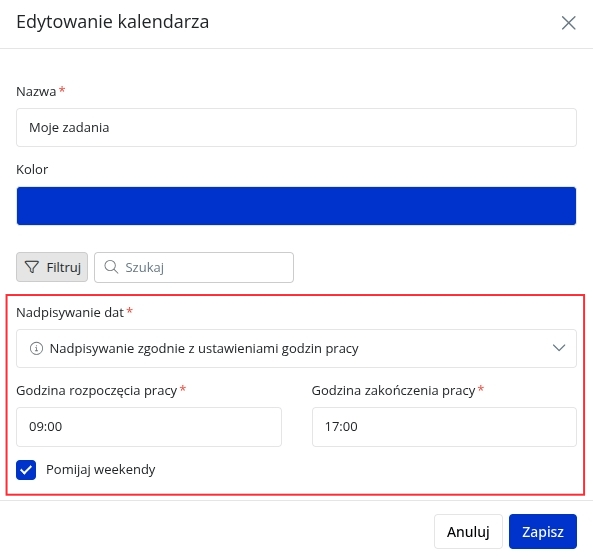The width and height of the screenshot is (593, 557).
Task: Open the Nadpisywanie dat dropdown
Action: point(296,348)
